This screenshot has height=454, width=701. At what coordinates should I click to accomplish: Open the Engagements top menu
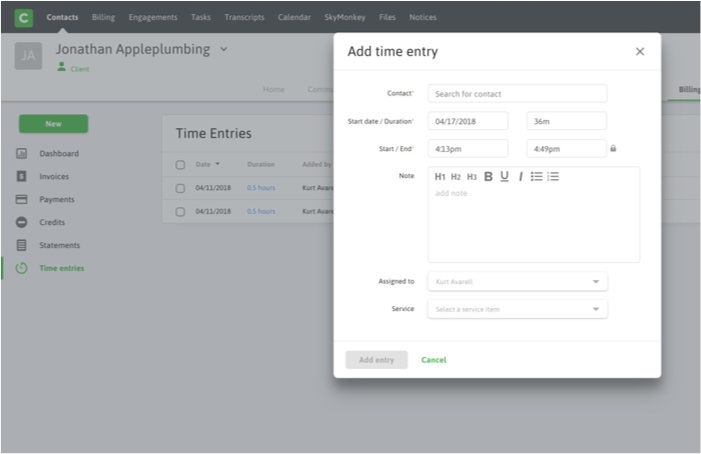tap(153, 17)
